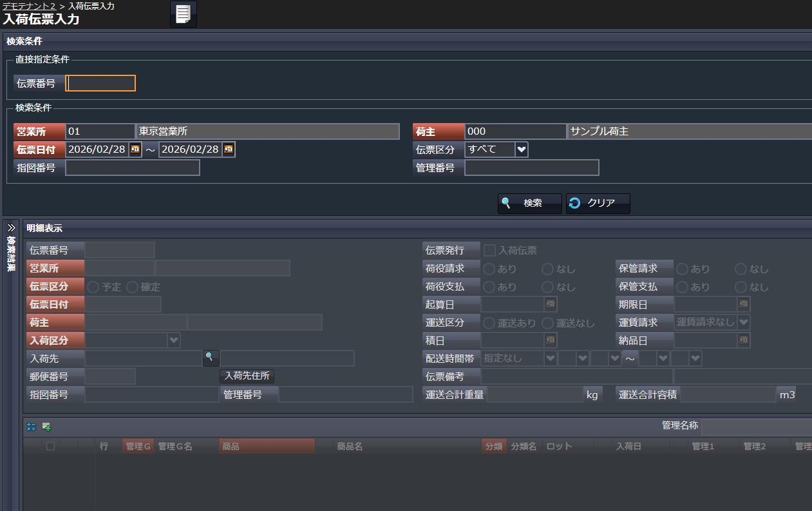Click the calculator icon above the detail grid
Viewport: 812px width, 511px height.
pyautogui.click(x=31, y=427)
